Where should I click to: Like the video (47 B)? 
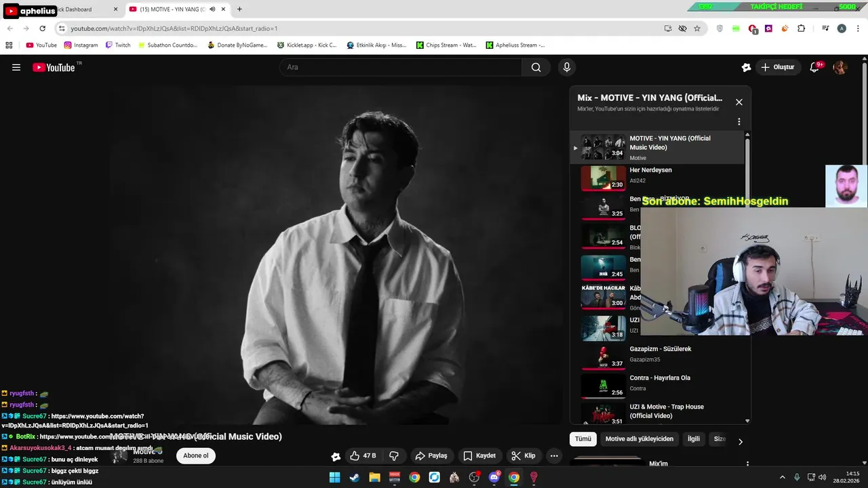click(x=363, y=456)
